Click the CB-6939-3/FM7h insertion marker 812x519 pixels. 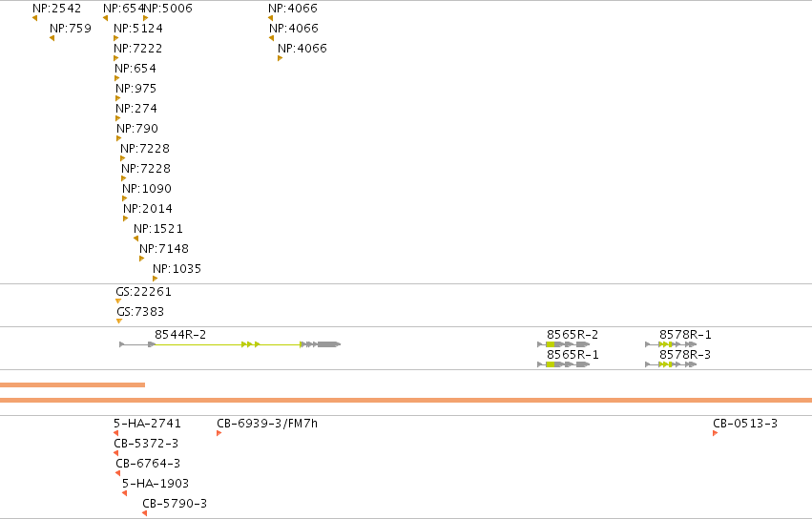219,433
